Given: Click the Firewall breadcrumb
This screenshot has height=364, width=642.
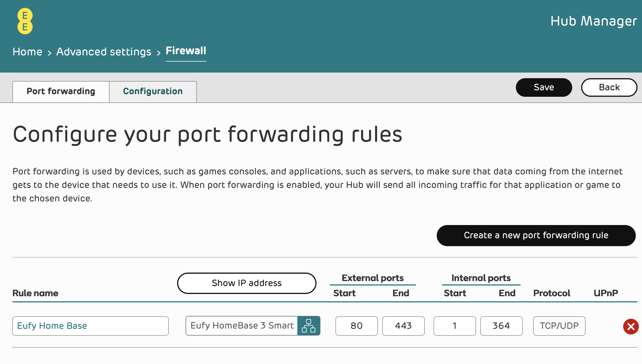Looking at the screenshot, I should 186,51.
